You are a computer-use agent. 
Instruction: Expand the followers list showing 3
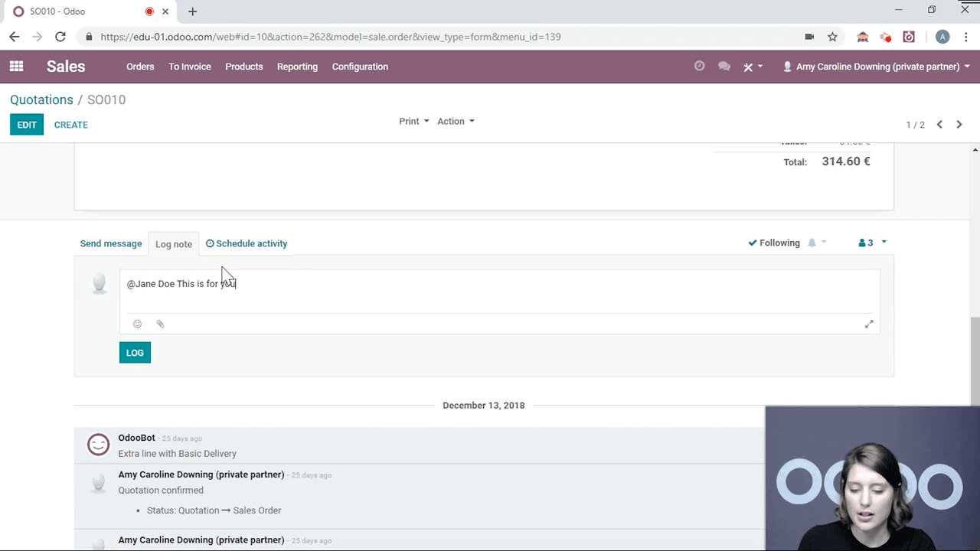[872, 243]
